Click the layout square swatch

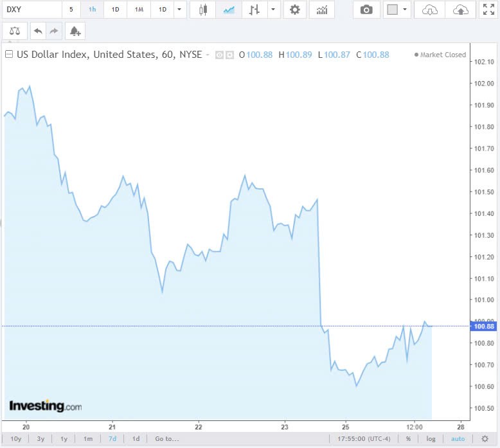392,10
